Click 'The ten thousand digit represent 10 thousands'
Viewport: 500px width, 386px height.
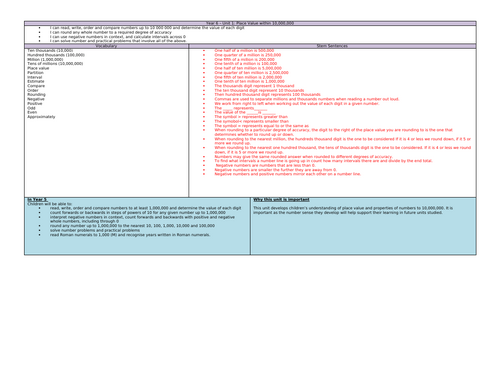[259, 90]
